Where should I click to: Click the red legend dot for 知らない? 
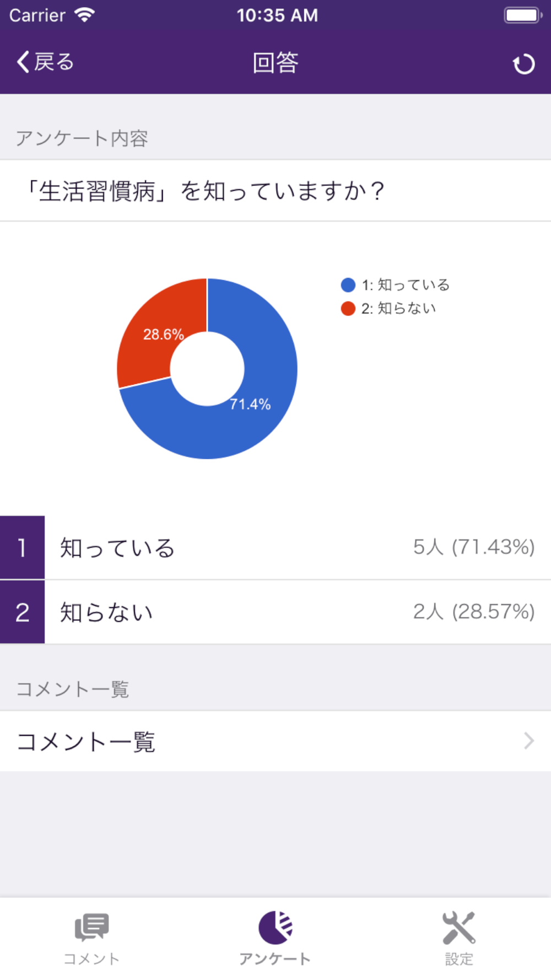348,309
